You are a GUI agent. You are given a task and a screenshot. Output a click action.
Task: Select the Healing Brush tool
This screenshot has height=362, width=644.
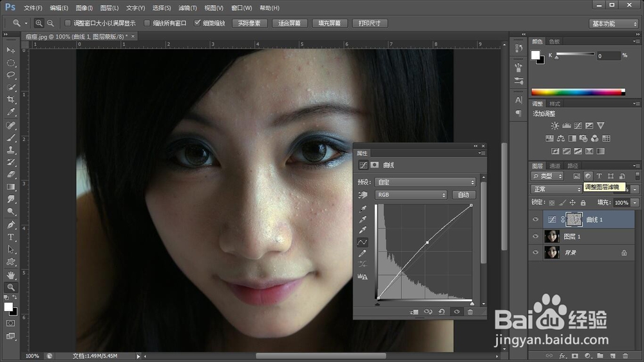pos(11,126)
